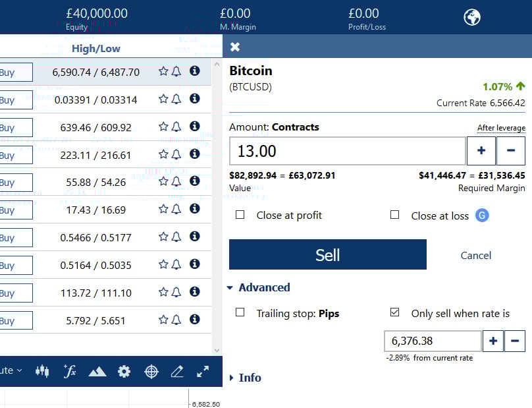
Task: Open info for 0.03391 / 0.03314 row
Action: tap(194, 98)
